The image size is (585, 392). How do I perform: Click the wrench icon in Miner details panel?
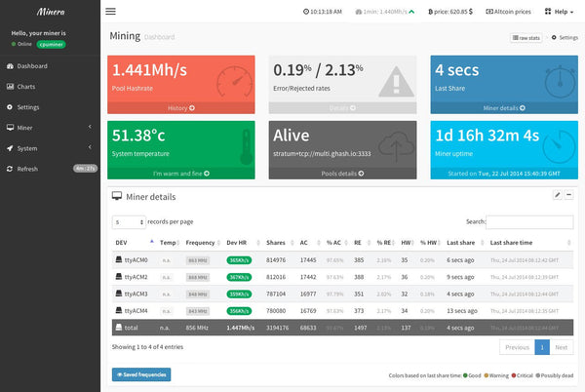click(557, 195)
